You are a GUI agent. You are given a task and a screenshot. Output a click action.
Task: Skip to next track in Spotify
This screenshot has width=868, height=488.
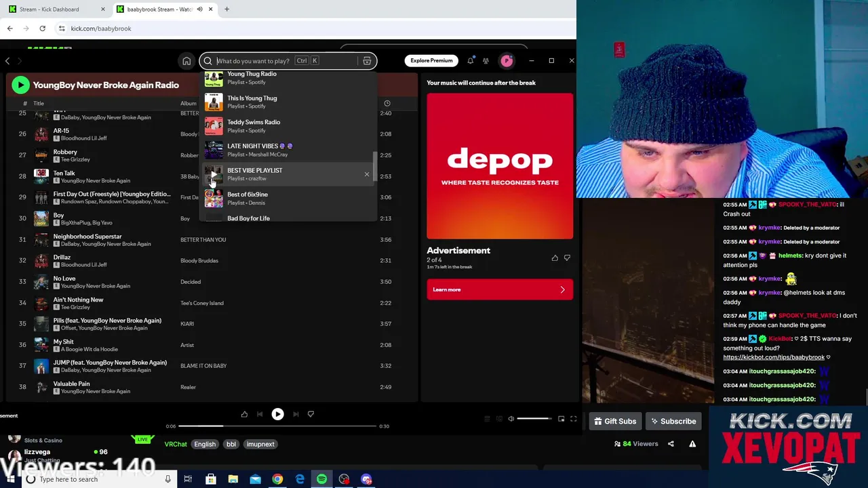(296, 414)
